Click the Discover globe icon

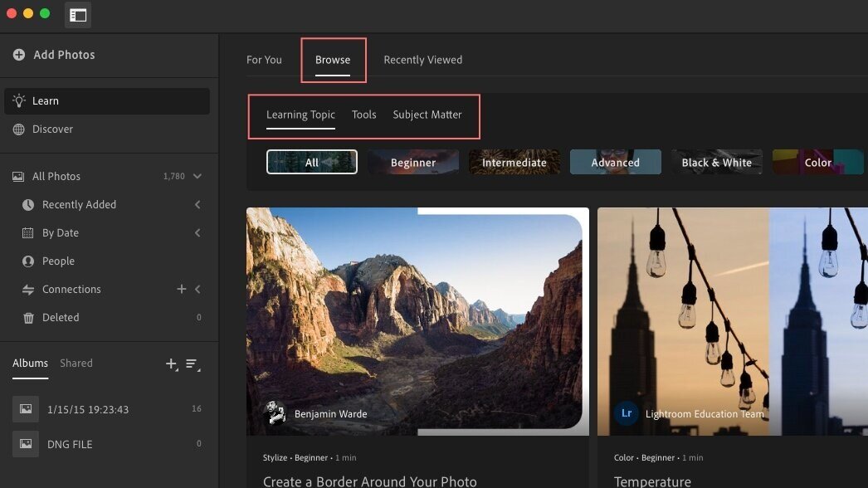19,129
